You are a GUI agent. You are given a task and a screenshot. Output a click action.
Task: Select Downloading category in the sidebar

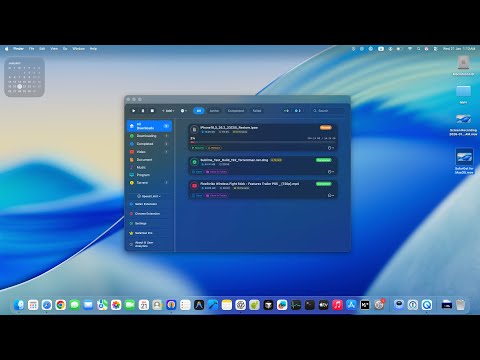[x=149, y=136]
